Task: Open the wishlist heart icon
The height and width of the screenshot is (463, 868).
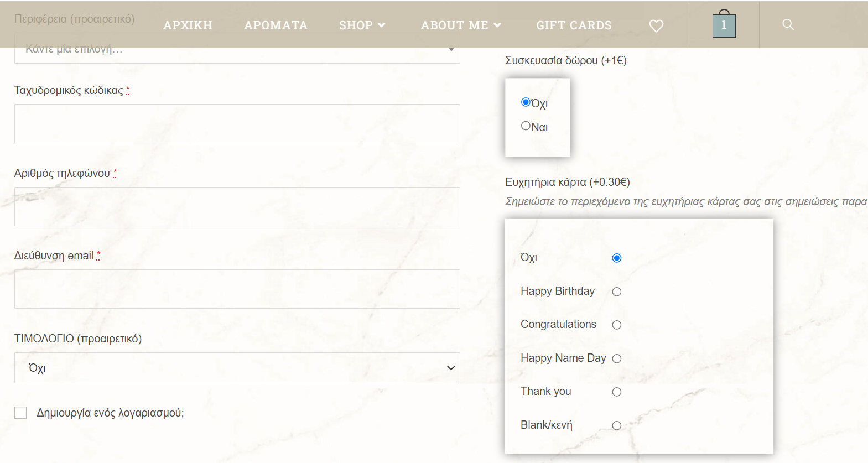Action: tap(656, 26)
